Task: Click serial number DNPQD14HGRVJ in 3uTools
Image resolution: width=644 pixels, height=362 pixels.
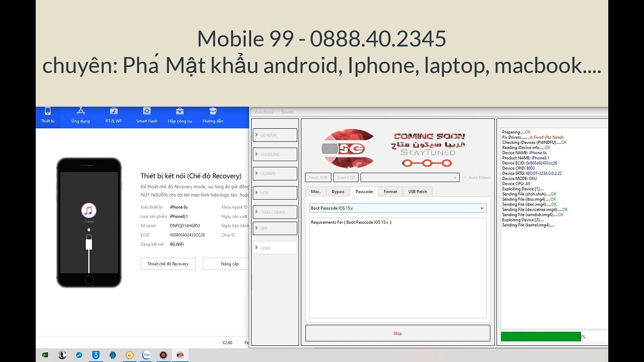Action: tap(185, 226)
